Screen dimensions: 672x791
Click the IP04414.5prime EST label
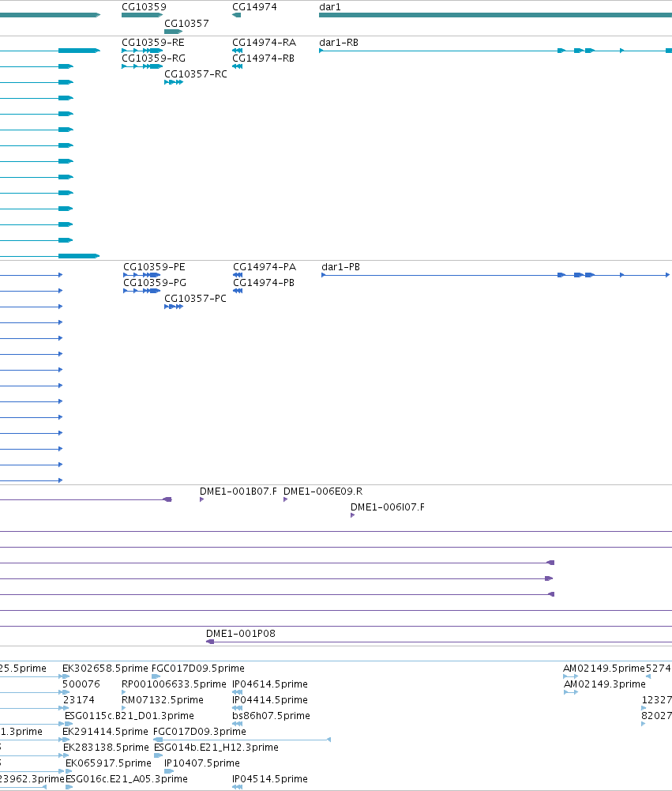point(270,700)
